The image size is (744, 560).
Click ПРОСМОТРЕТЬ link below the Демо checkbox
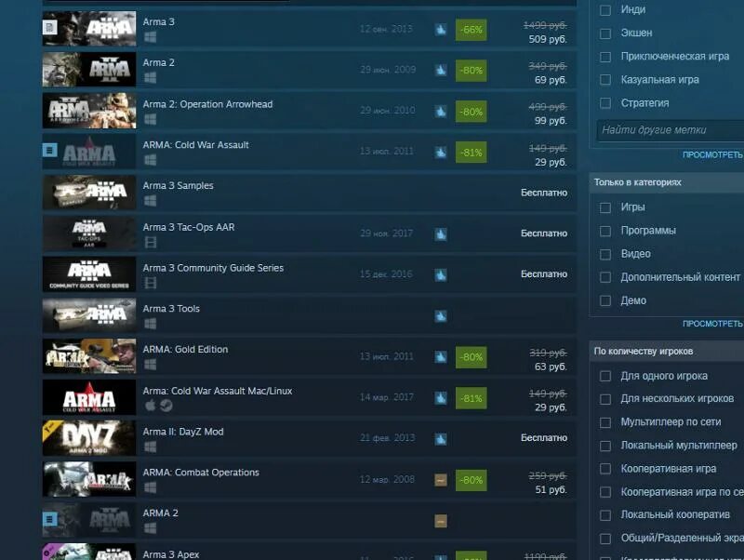712,324
